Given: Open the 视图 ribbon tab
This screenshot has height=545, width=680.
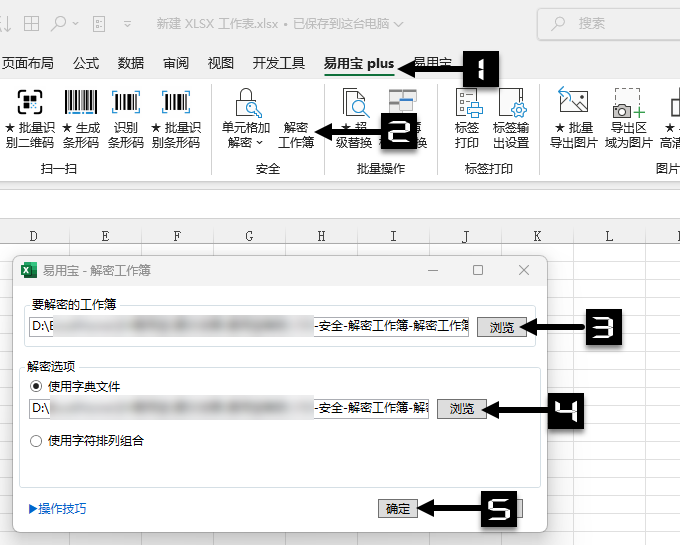Looking at the screenshot, I should [x=221, y=63].
